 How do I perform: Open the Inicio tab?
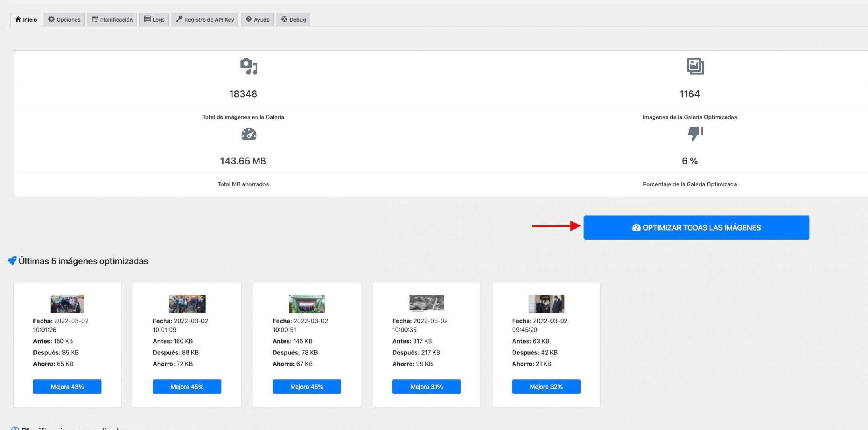coord(26,20)
